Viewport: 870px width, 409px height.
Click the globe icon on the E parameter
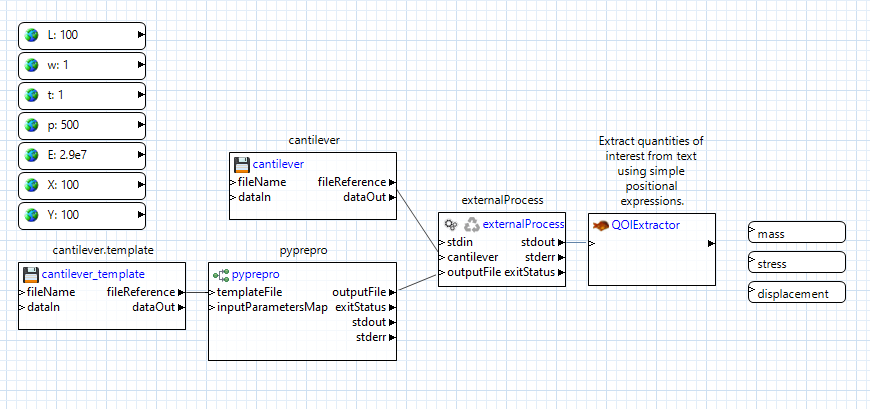tap(32, 155)
